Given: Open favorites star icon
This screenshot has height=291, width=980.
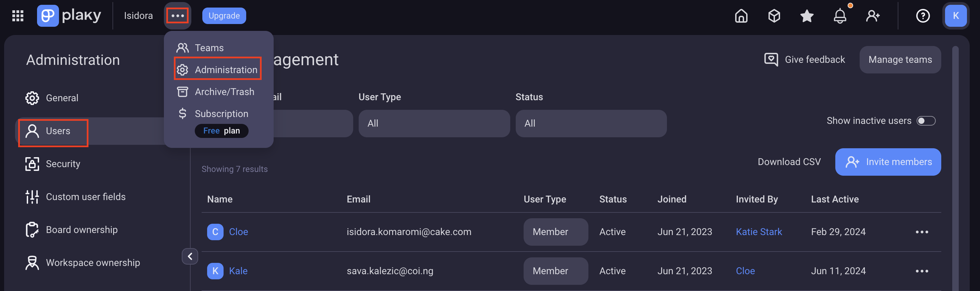Looking at the screenshot, I should point(806,16).
